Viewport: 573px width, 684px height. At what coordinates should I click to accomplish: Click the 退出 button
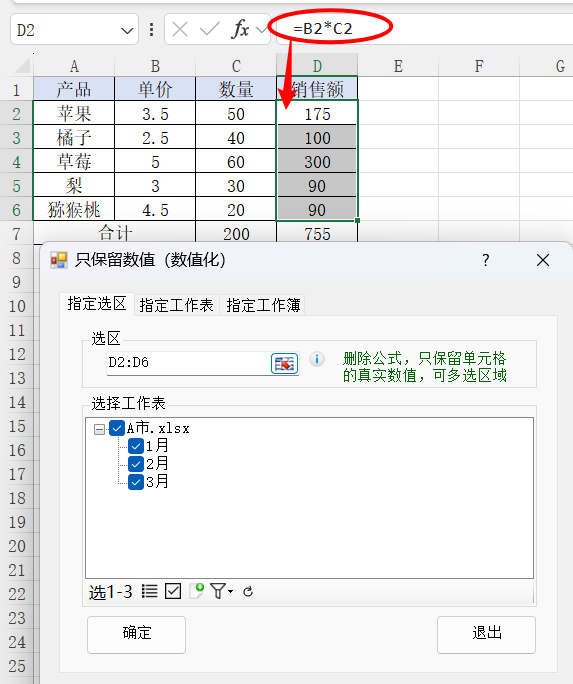486,634
